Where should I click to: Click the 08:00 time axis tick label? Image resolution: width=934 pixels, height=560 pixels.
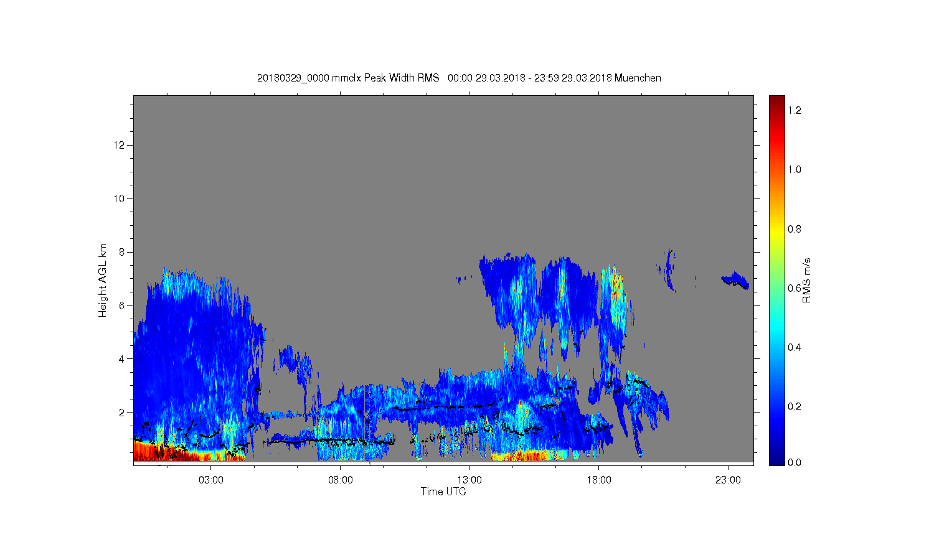[341, 480]
